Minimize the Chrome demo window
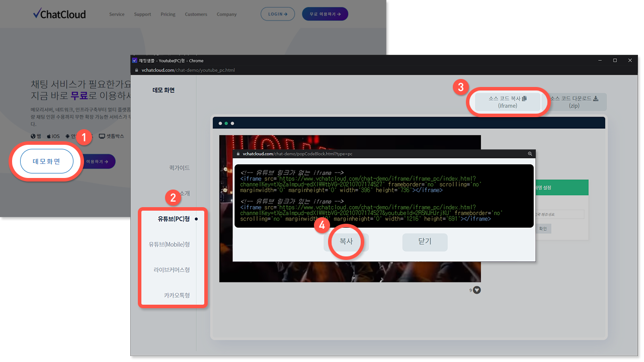The width and height of the screenshot is (644, 362). pos(600,60)
